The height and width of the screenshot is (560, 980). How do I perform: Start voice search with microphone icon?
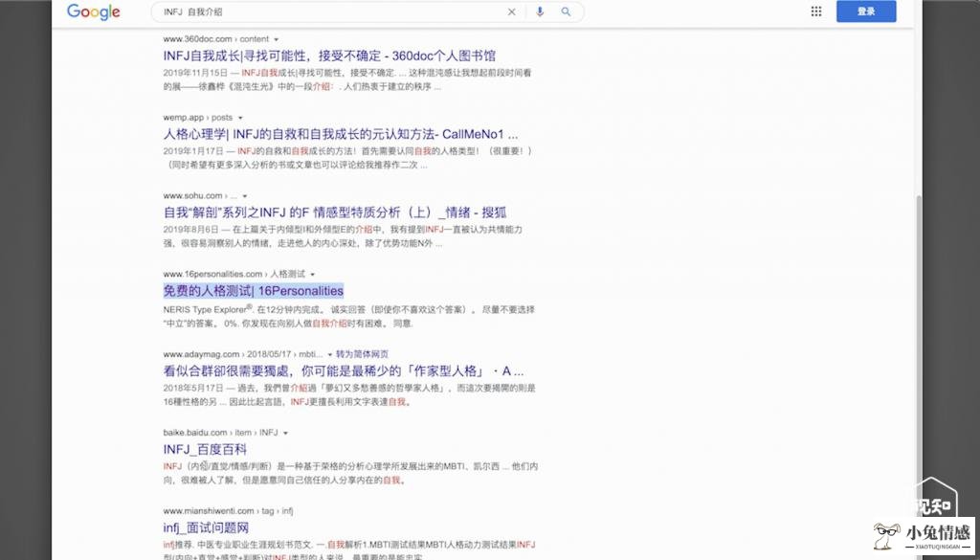click(540, 11)
